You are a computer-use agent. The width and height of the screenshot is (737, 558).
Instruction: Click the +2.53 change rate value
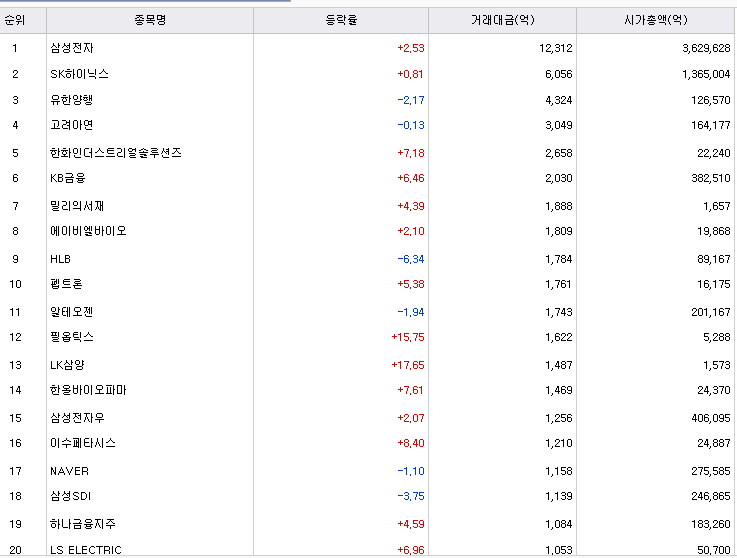coord(411,48)
